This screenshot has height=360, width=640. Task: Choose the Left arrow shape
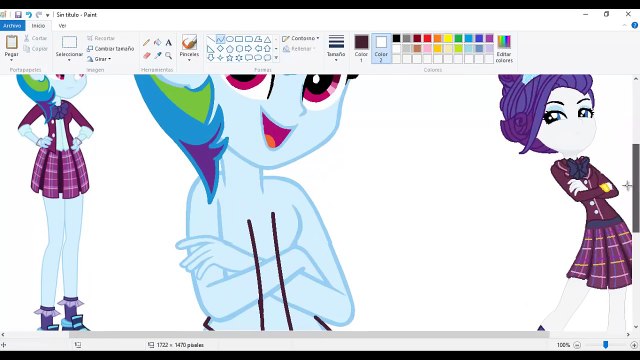tap(258, 49)
